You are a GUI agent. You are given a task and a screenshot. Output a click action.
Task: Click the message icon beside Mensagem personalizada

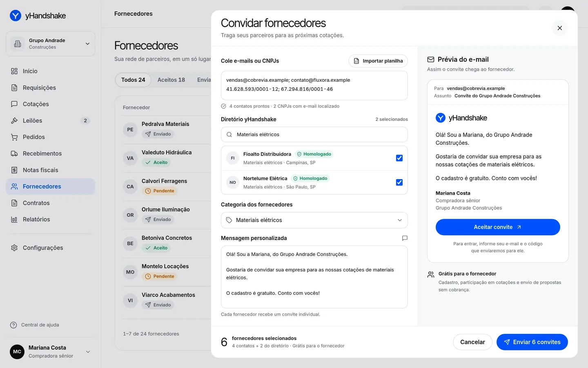click(x=405, y=238)
